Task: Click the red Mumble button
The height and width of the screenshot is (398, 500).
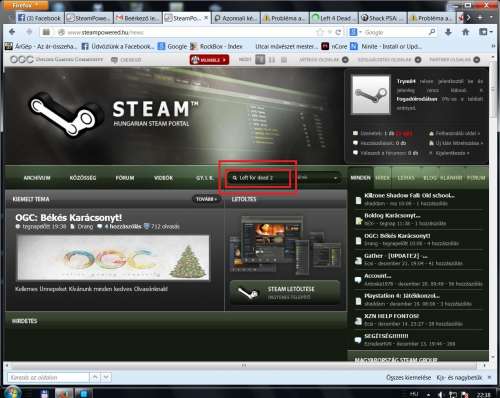Action: [209, 60]
